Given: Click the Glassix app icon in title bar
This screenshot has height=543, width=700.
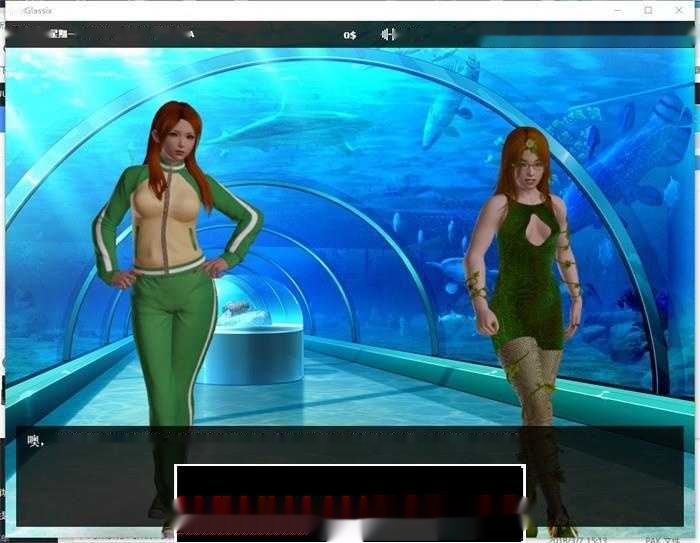Looking at the screenshot, I should pos(8,10).
